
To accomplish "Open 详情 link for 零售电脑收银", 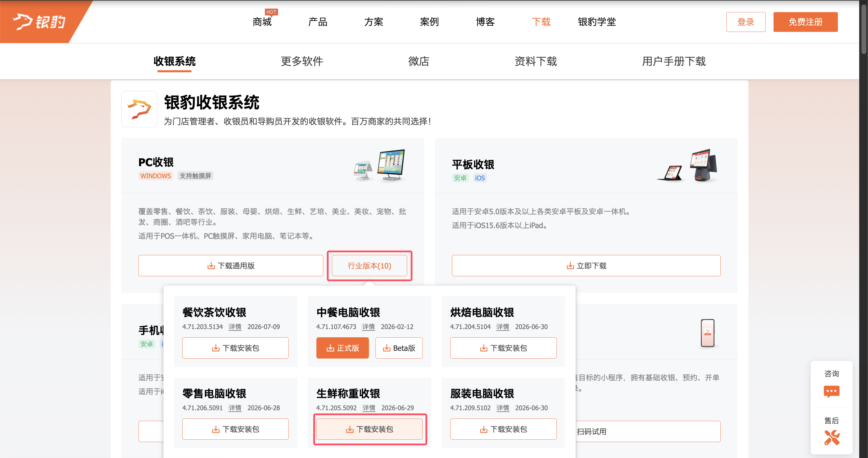I will coord(235,408).
